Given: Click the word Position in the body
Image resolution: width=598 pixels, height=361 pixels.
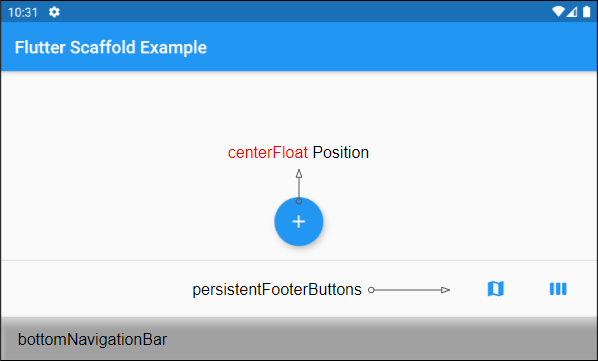Looking at the screenshot, I should click(x=341, y=152).
